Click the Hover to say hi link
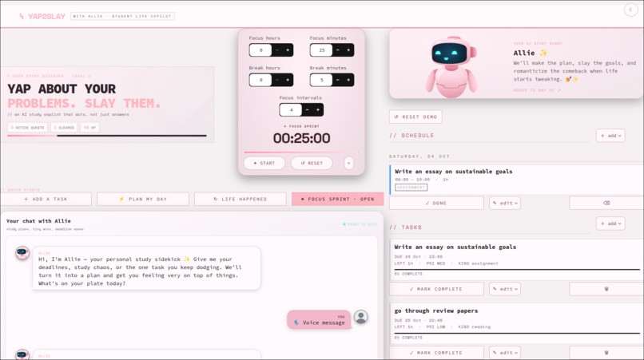The image size is (644, 360). (537, 90)
